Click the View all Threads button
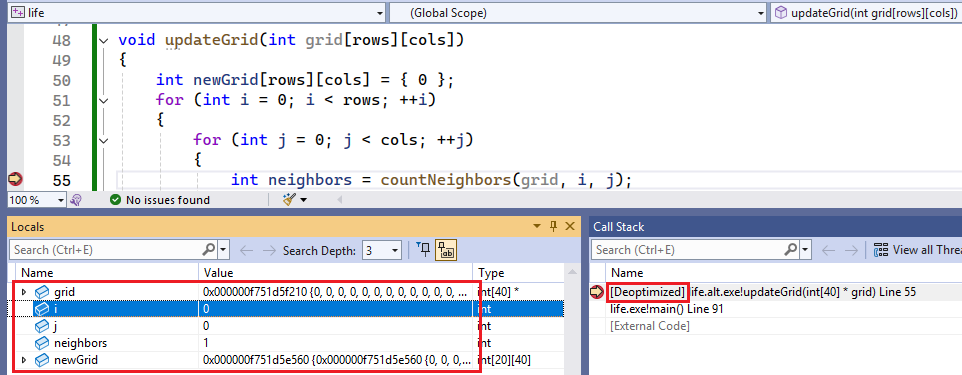 [917, 250]
